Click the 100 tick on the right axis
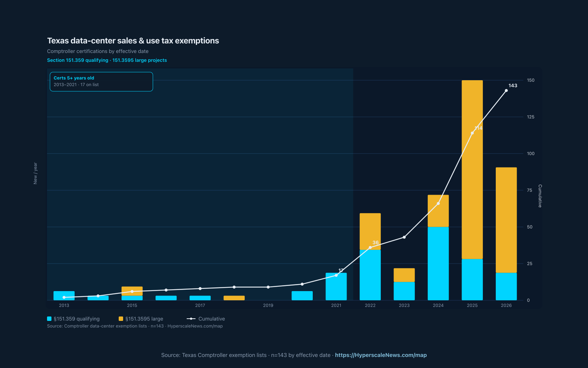This screenshot has height=368, width=588. click(531, 153)
